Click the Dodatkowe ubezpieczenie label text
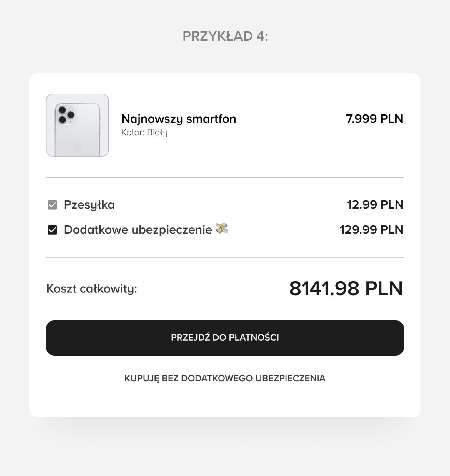450x476 pixels. (138, 230)
